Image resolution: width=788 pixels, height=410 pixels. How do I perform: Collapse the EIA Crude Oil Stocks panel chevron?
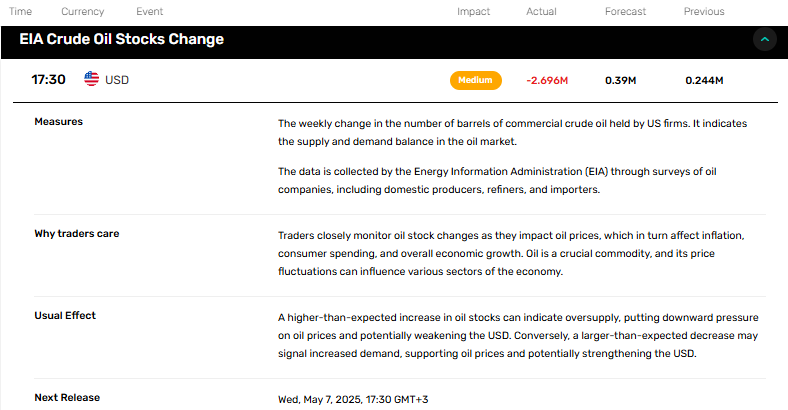(765, 39)
